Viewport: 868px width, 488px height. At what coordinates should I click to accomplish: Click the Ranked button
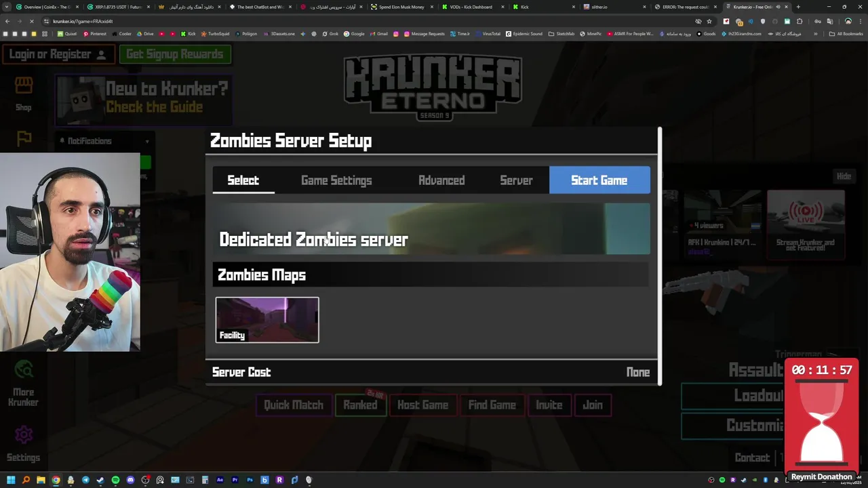click(x=360, y=405)
